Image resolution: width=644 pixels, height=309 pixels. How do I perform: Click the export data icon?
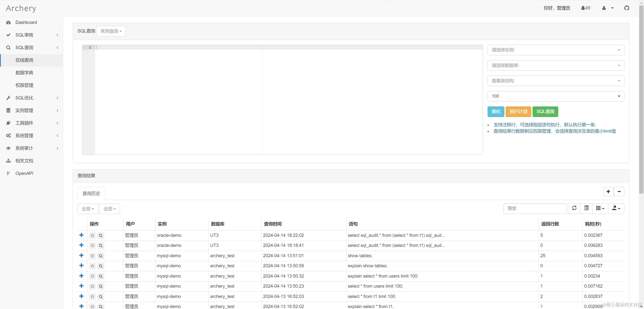point(616,208)
